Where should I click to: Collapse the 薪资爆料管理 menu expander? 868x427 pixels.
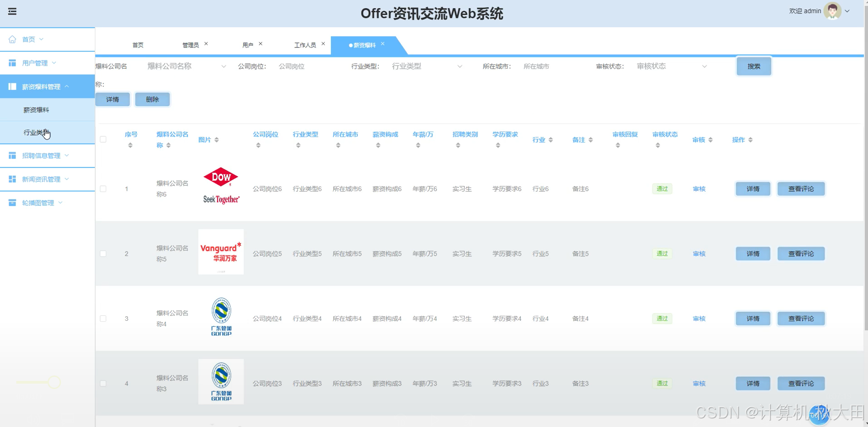pos(68,86)
